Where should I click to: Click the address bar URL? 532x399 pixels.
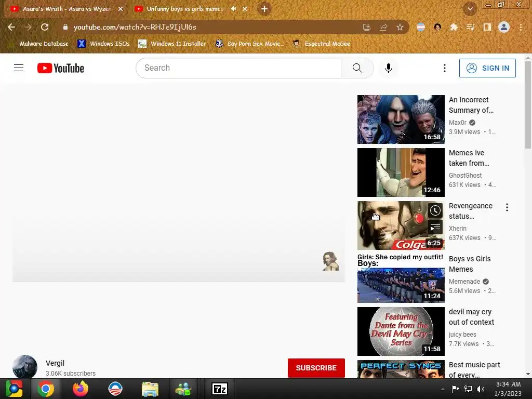[x=135, y=27]
